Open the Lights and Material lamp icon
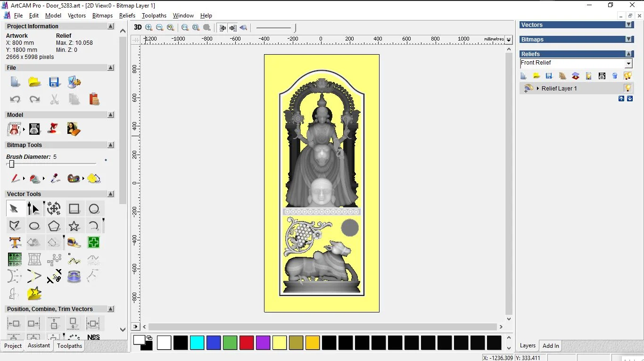 pos(54,129)
